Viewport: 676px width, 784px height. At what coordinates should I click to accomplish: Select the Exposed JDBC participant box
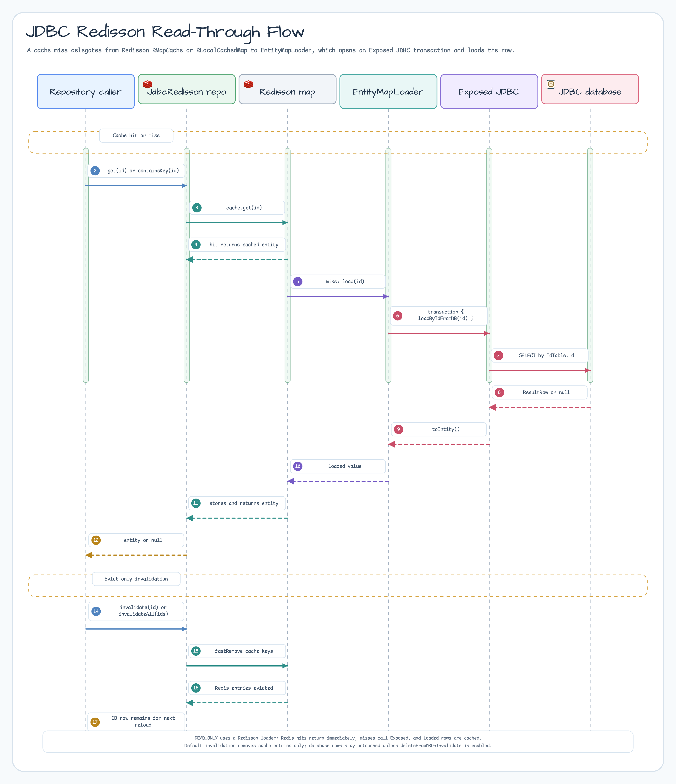pos(489,92)
